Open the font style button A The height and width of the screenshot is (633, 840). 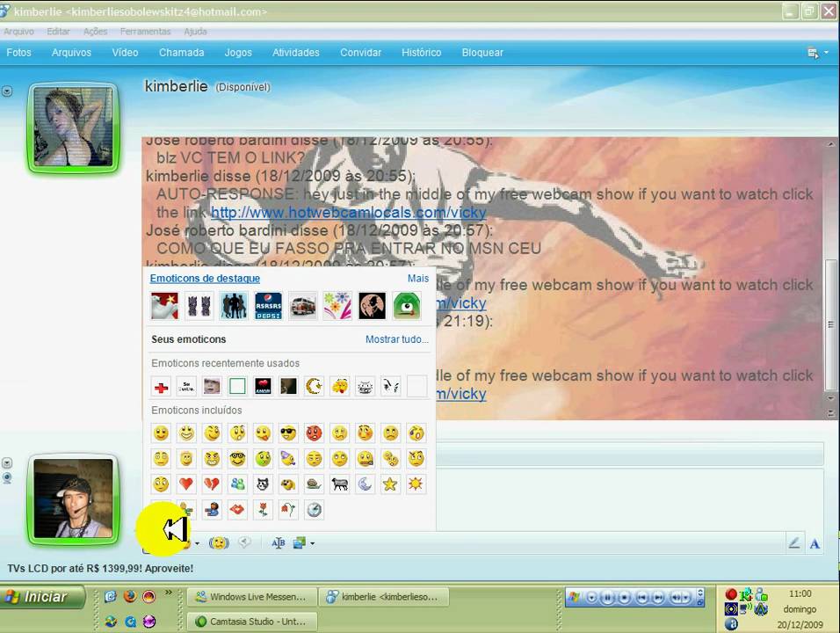coord(815,544)
